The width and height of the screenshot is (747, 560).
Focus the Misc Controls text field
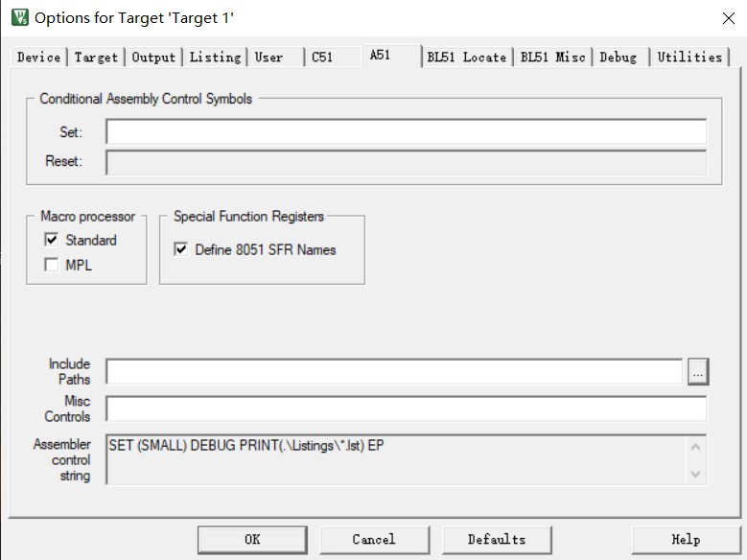point(406,408)
